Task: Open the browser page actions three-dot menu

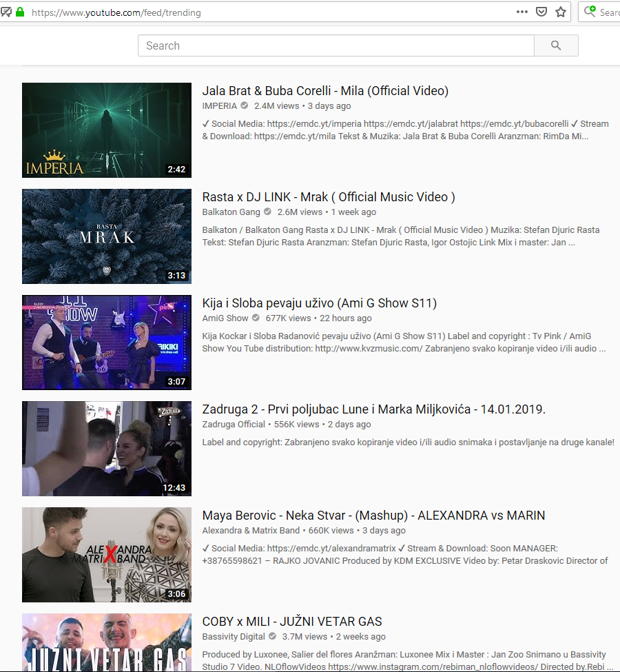Action: coord(522,12)
